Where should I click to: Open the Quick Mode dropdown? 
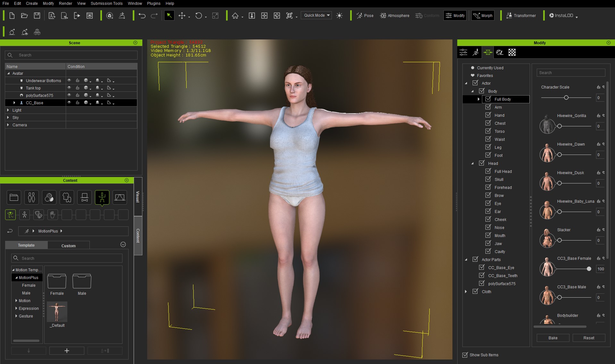click(316, 15)
